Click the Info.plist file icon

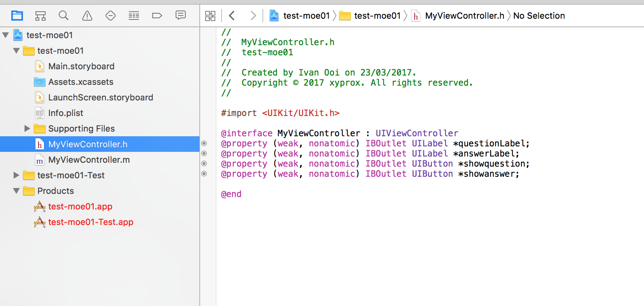40,113
